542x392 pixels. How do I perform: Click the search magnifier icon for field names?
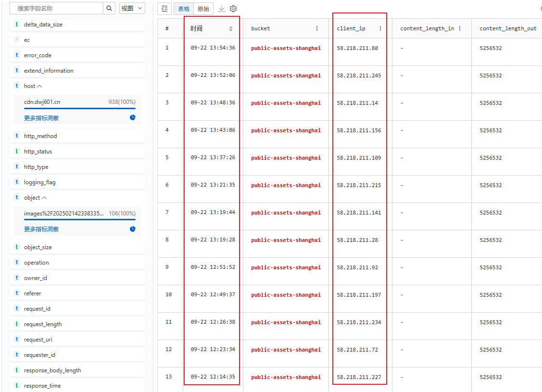pyautogui.click(x=109, y=8)
